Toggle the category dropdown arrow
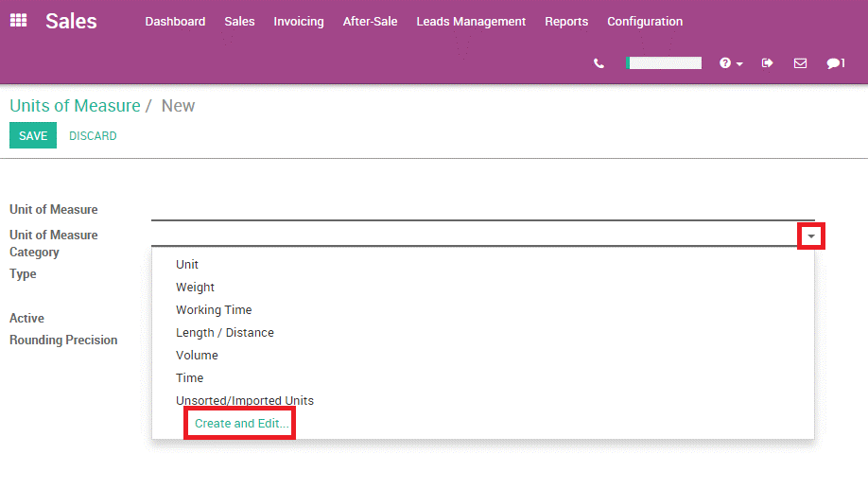868x489 pixels. 811,236
